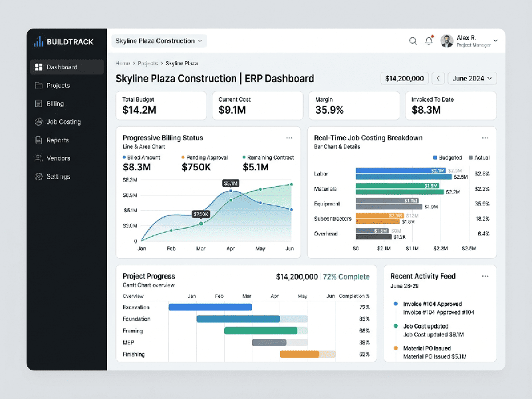Open Dashboard from sidebar
This screenshot has width=532, height=399.
click(67, 67)
